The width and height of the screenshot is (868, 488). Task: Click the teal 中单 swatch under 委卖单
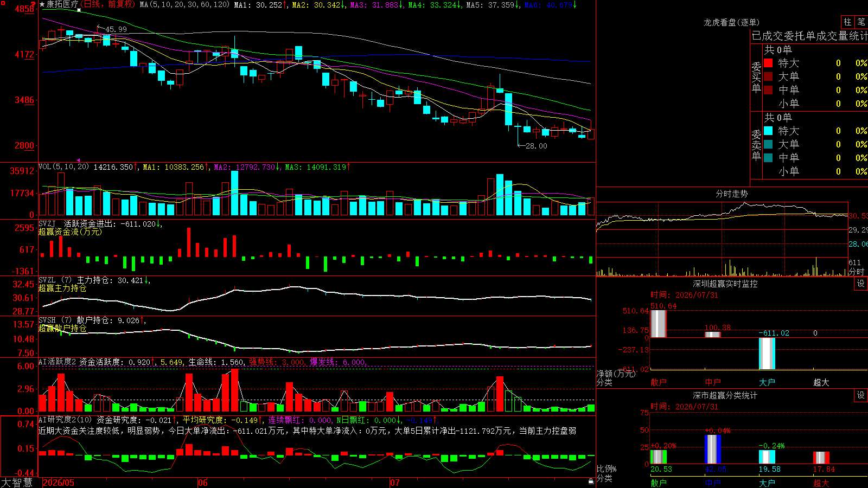coord(768,158)
